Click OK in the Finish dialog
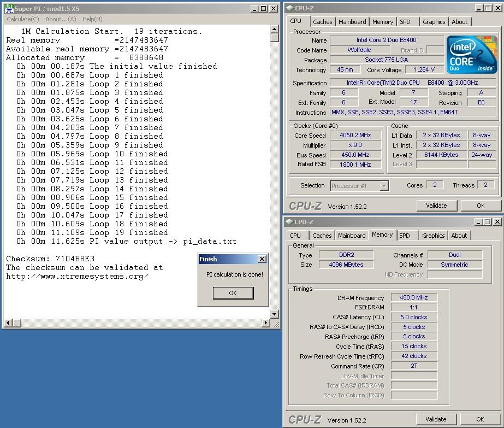The image size is (504, 428). pos(233,293)
